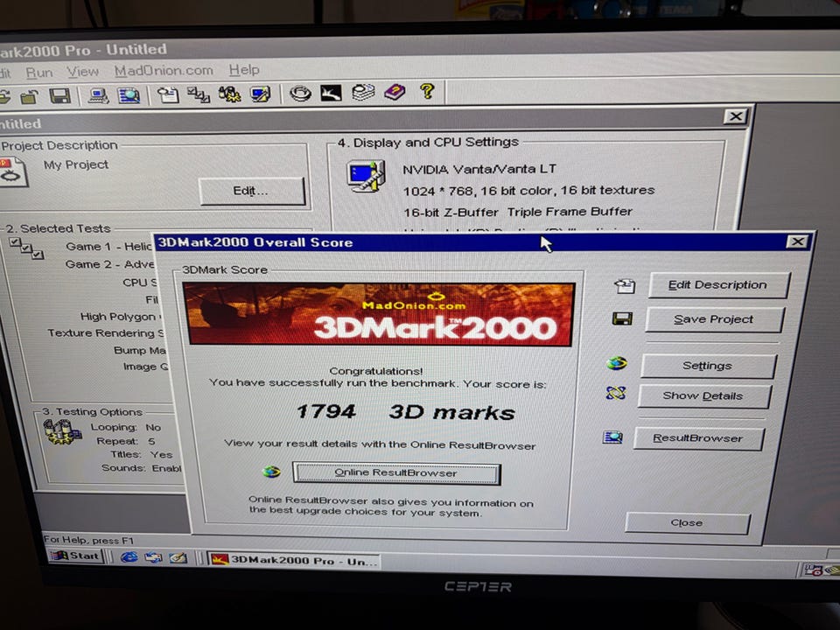Click the stacked layers toolbar icon
This screenshot has height=630, width=840.
tap(362, 92)
